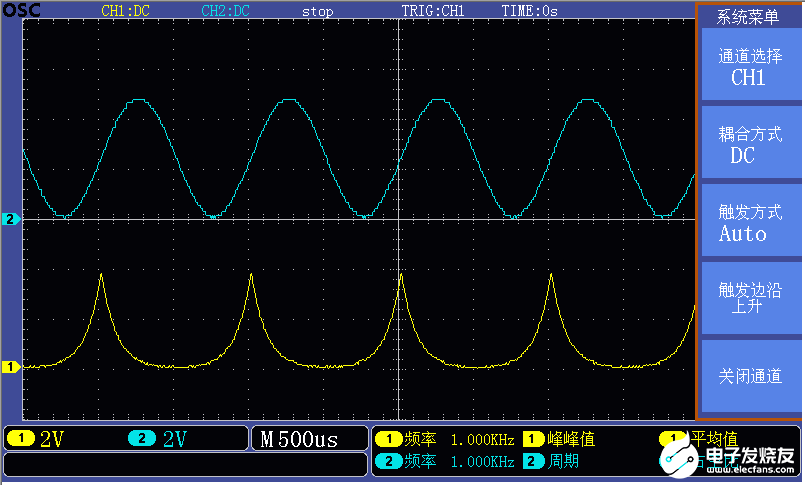Click the channel 2 badge beside 周期

coord(533,461)
